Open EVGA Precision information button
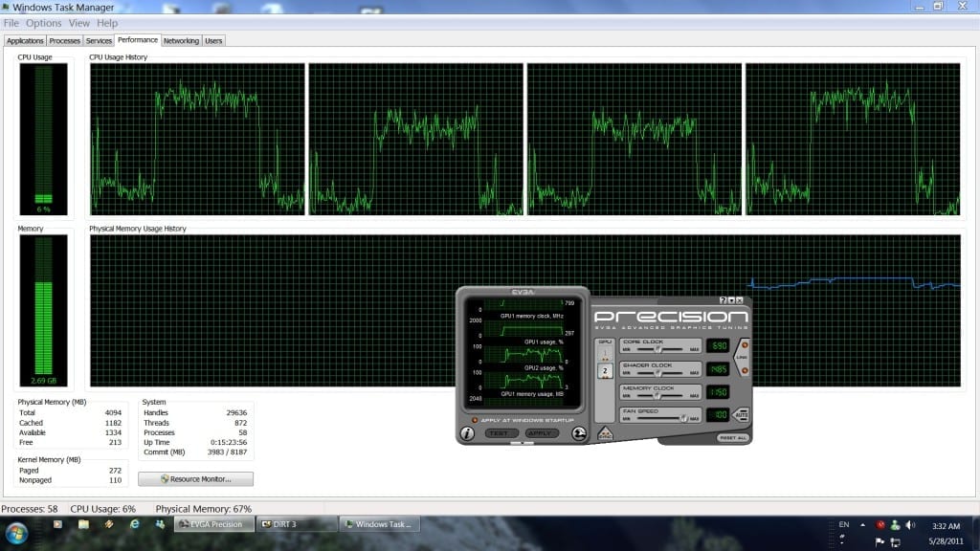This screenshot has height=551, width=980. 467,433
